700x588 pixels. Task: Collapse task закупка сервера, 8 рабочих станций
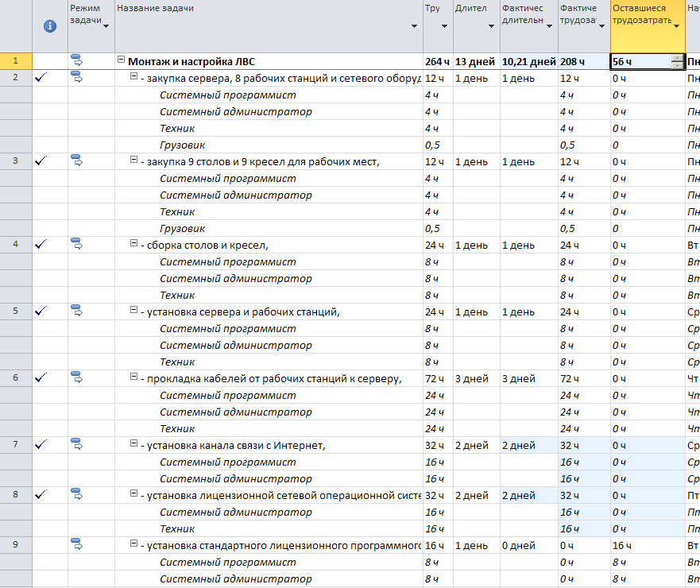pos(133,76)
